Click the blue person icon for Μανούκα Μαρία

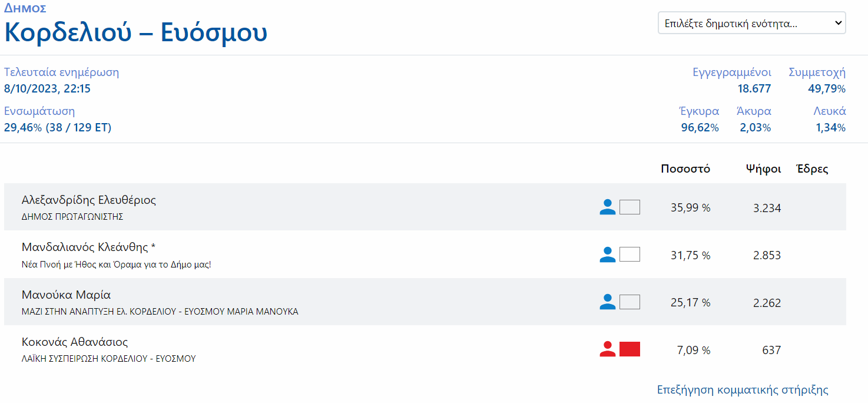click(607, 302)
